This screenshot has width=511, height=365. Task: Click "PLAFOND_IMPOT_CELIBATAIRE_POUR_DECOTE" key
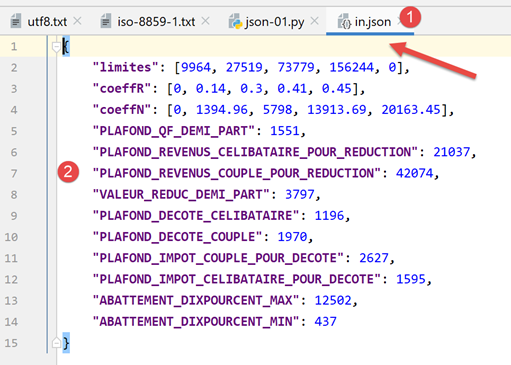(237, 279)
